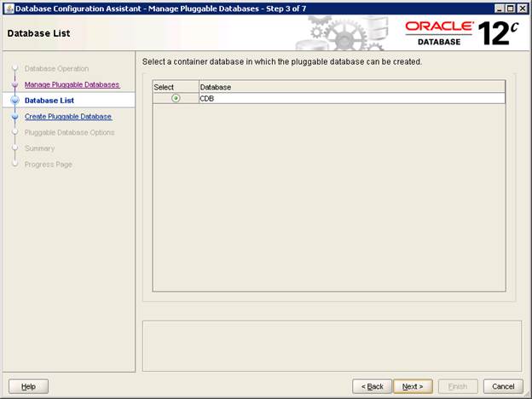Click the bullet icon beside Database List step
The image size is (532, 399).
[x=14, y=101]
